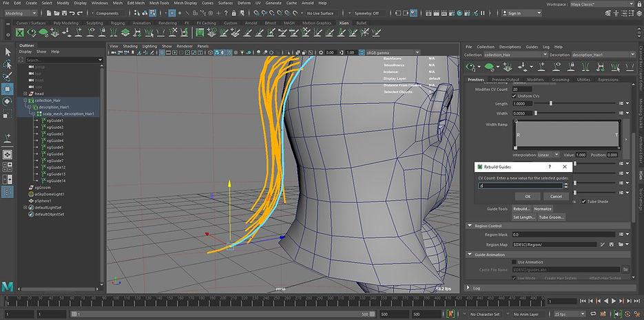The width and height of the screenshot is (644, 320).
Task: Toggle the Live Mode checkbox
Action: 515,278
